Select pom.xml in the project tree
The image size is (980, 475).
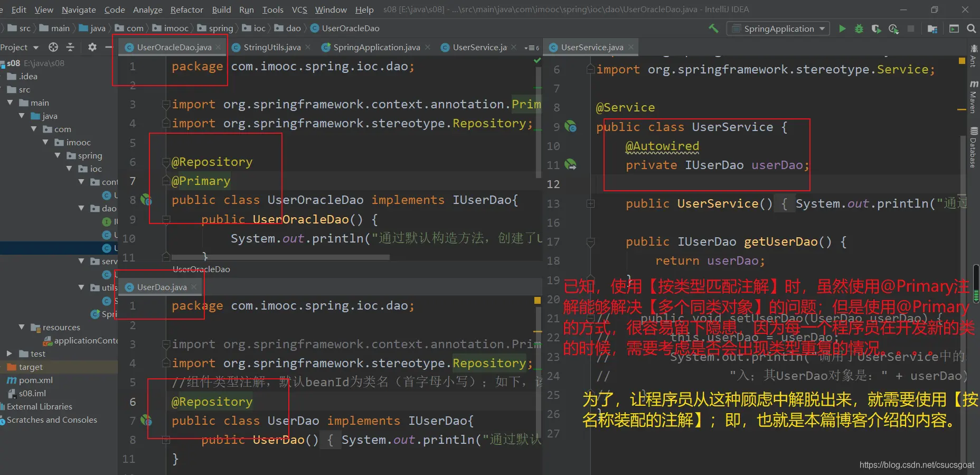[35, 380]
